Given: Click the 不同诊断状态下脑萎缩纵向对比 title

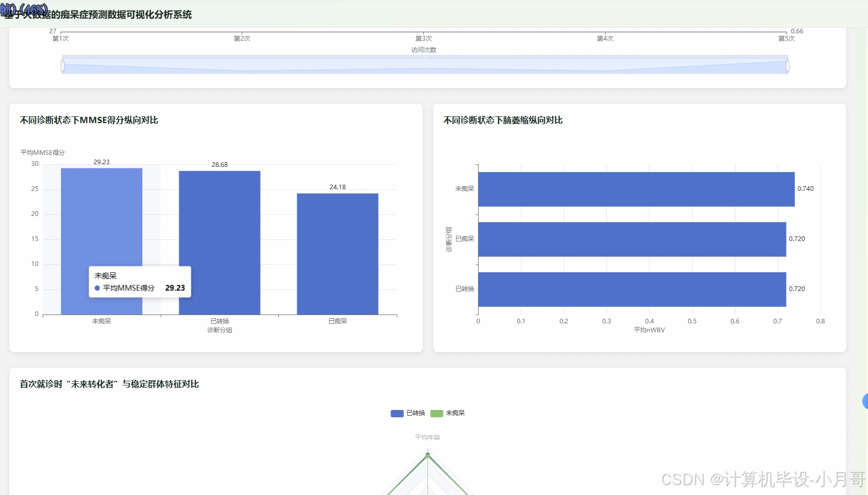Looking at the screenshot, I should [x=503, y=120].
